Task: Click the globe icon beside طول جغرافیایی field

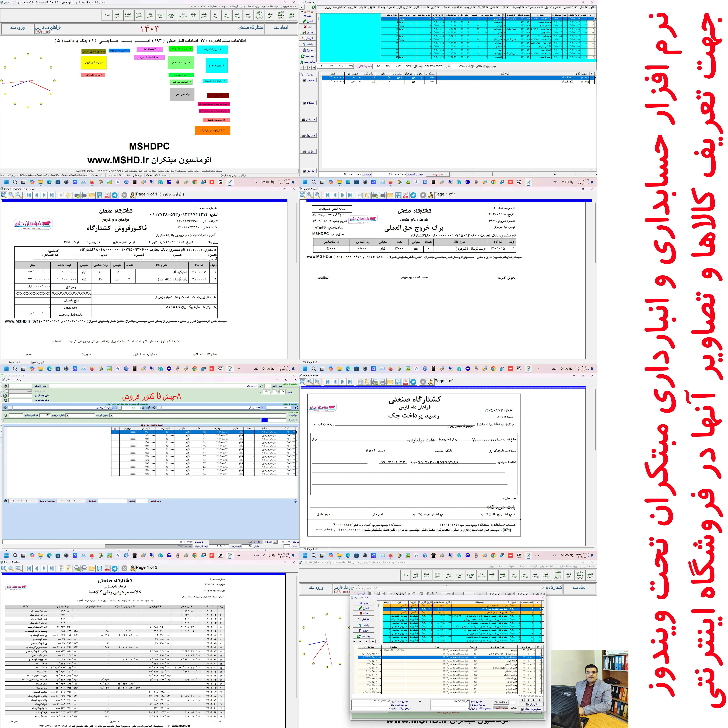Action: (5, 396)
